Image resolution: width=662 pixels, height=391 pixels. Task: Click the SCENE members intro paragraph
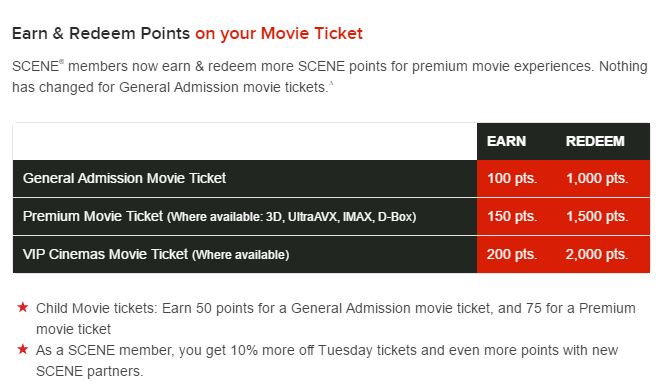click(x=329, y=76)
